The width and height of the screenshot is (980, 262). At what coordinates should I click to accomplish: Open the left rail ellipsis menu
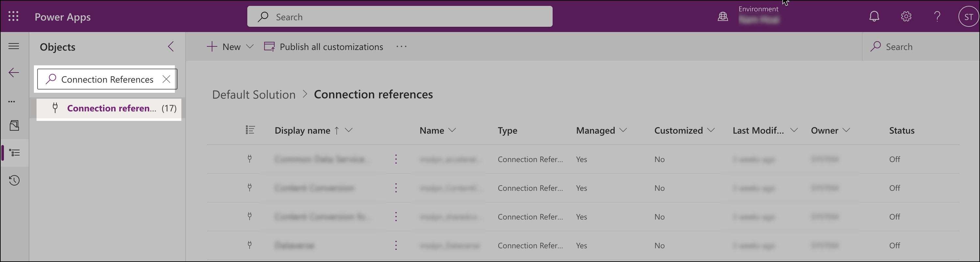point(12,101)
